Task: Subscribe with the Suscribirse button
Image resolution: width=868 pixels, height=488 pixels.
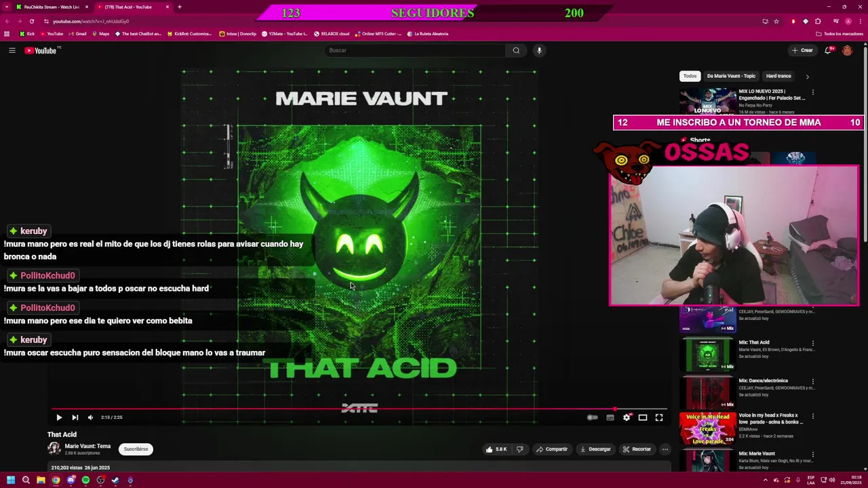Action: pyautogui.click(x=136, y=449)
